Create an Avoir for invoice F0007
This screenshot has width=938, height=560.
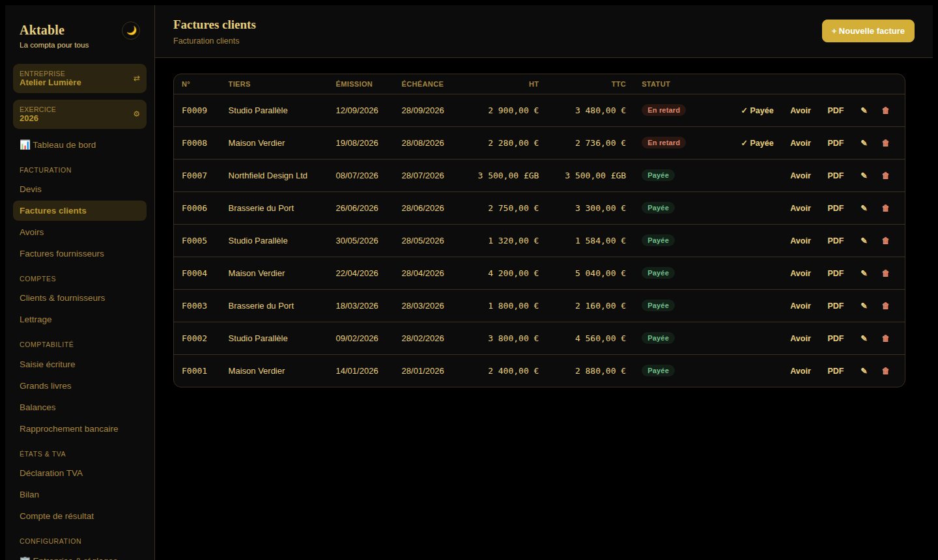[801, 176]
